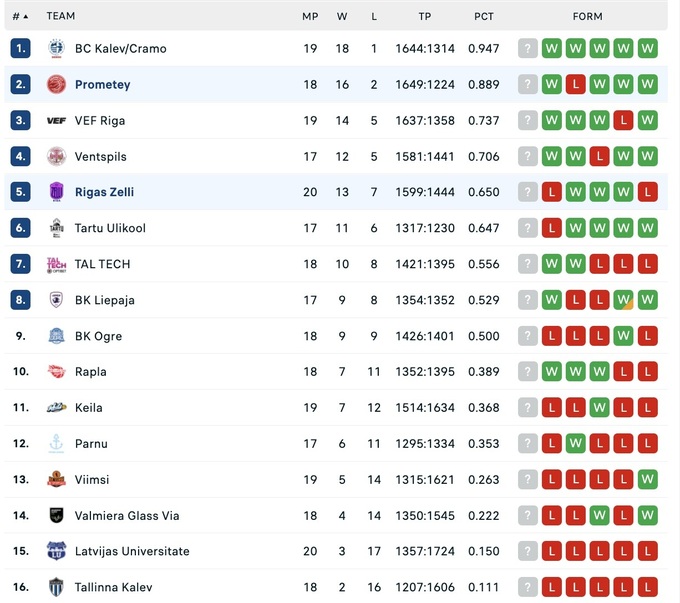Screen dimensions: 680x603
Task: Sort standings by TP column header
Action: [x=425, y=16]
